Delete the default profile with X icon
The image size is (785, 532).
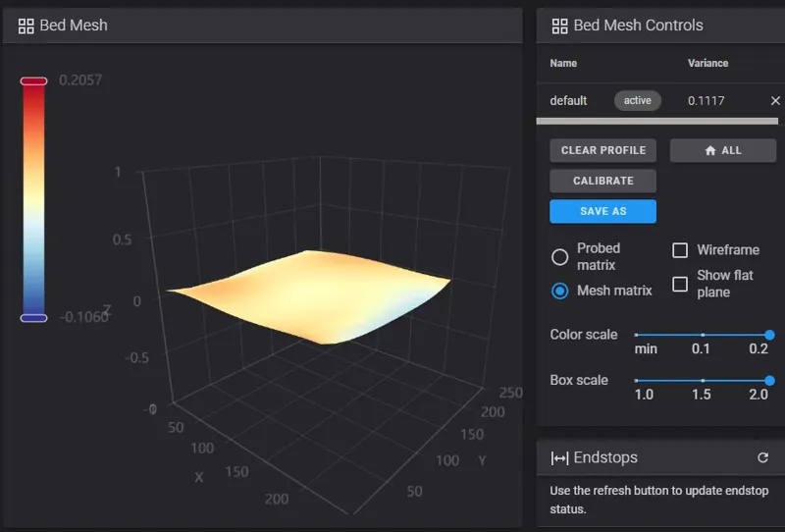(775, 101)
